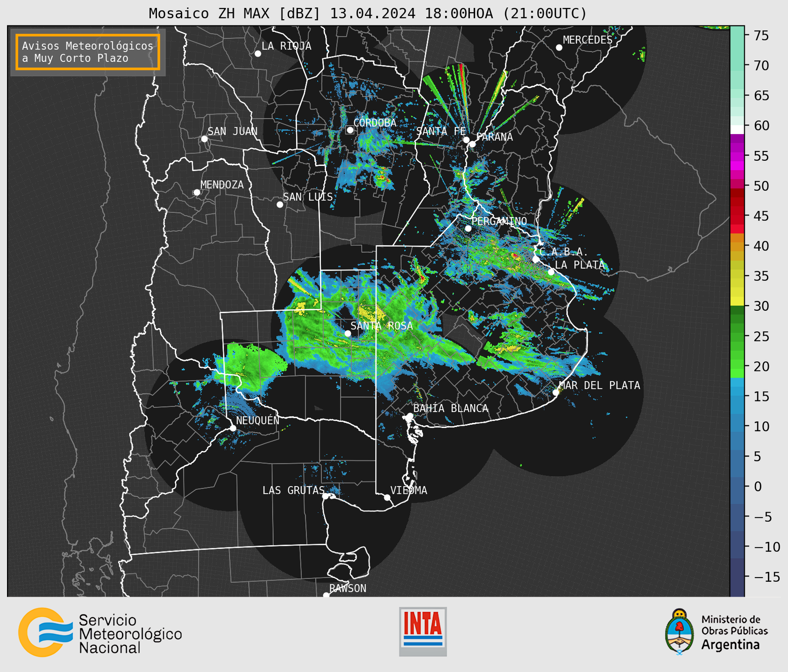The height and width of the screenshot is (672, 788).
Task: Click the RAWSON city marker dot
Action: pos(326,595)
